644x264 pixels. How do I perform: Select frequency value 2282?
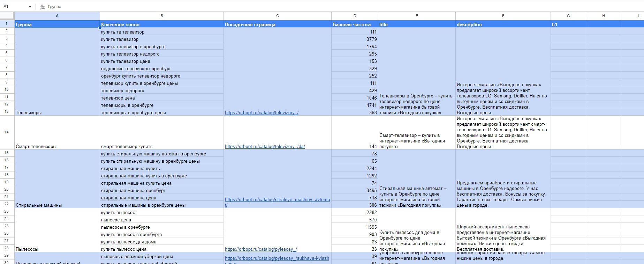point(355,212)
